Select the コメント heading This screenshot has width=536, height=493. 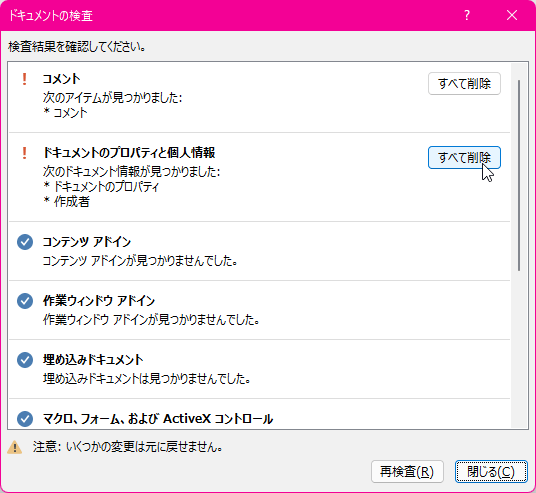point(62,79)
